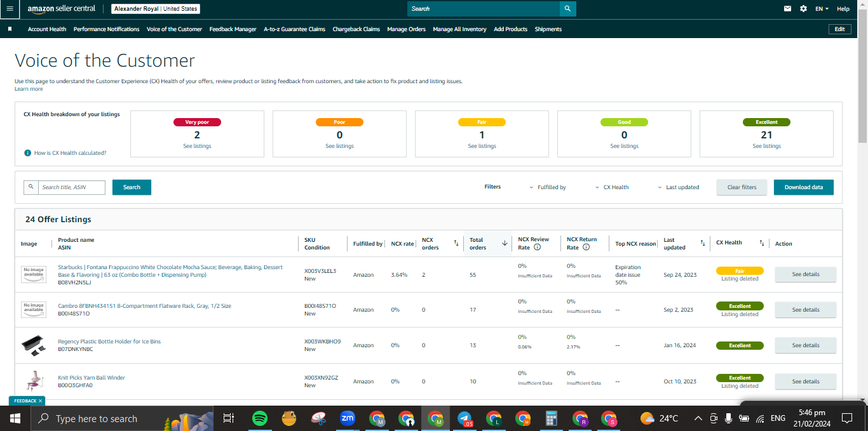Open the settings gear icon
This screenshot has width=868, height=431.
(x=804, y=9)
